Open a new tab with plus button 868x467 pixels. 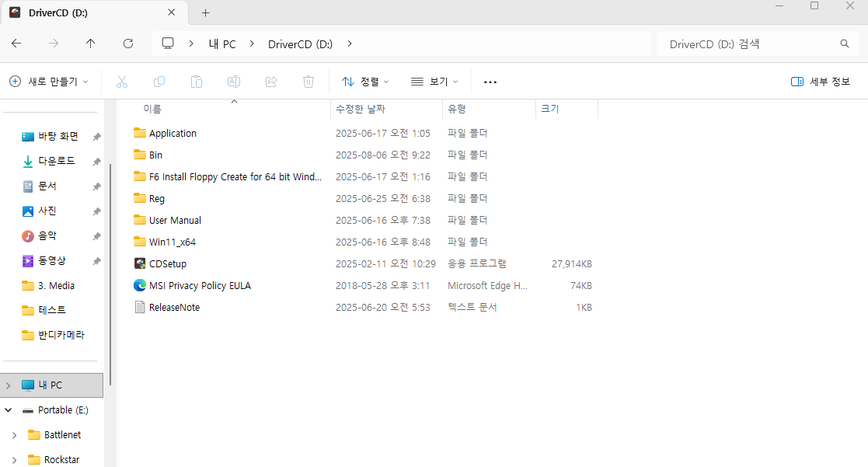(x=206, y=12)
